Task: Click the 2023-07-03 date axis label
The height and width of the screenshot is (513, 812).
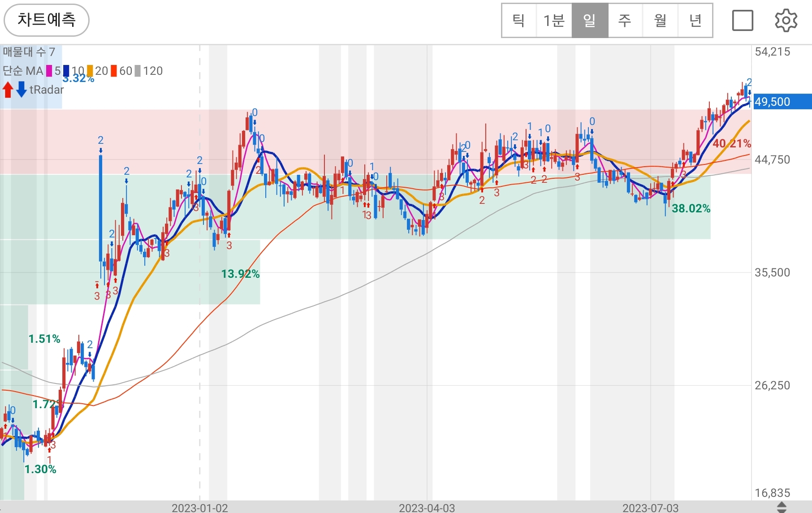Action: tap(651, 508)
